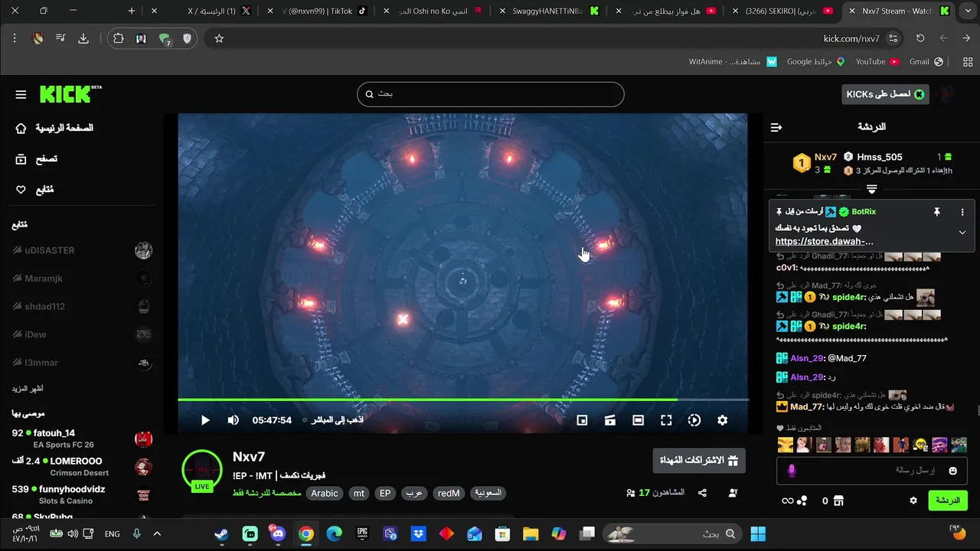Image resolution: width=980 pixels, height=551 pixels.
Task: Collapse the chat panel icon
Action: click(x=776, y=127)
